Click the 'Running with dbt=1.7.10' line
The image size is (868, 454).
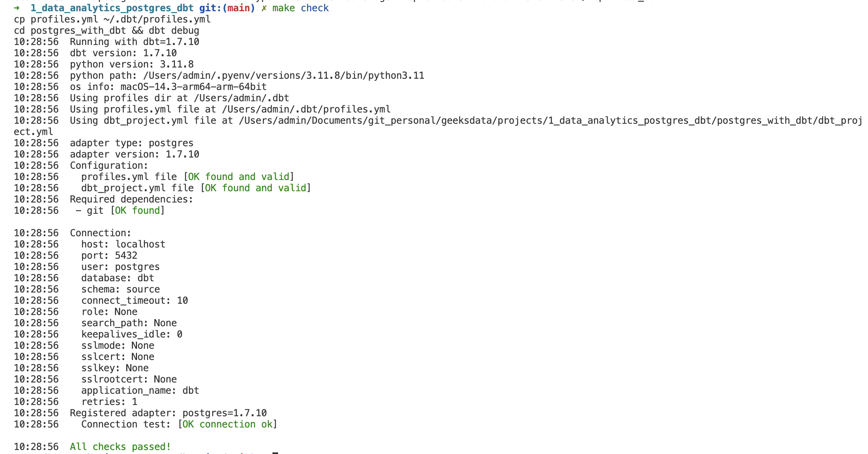pos(135,42)
